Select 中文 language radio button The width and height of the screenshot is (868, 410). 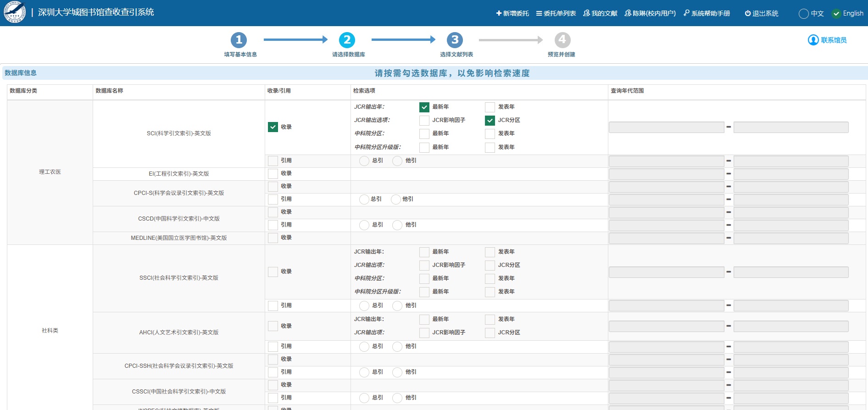pyautogui.click(x=804, y=14)
